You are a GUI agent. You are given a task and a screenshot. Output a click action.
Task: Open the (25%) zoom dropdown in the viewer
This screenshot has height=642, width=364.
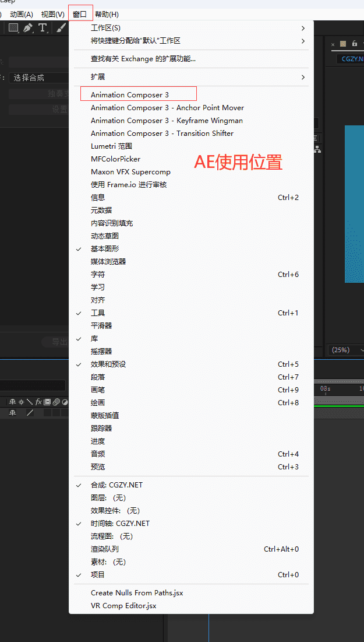[x=346, y=350]
